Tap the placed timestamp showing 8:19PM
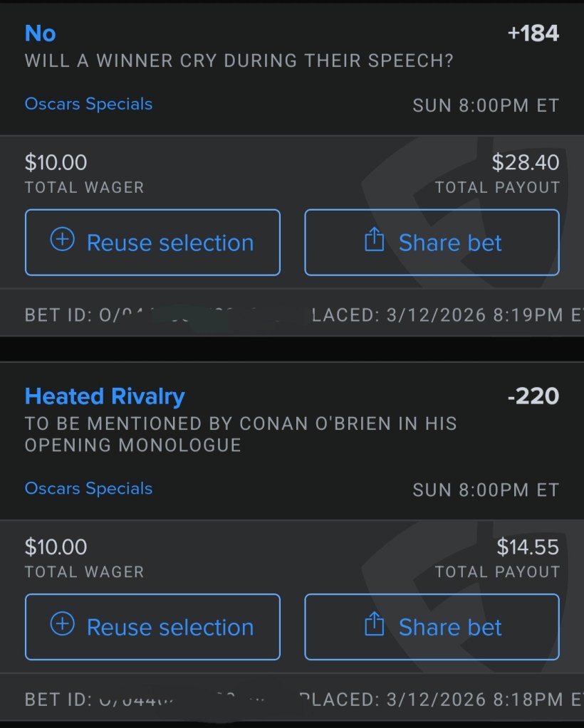 point(447,315)
